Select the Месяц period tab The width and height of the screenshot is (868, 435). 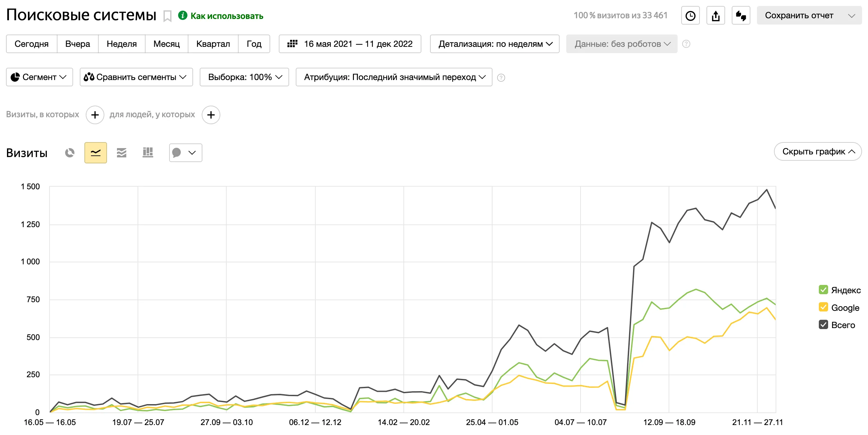[x=166, y=44]
